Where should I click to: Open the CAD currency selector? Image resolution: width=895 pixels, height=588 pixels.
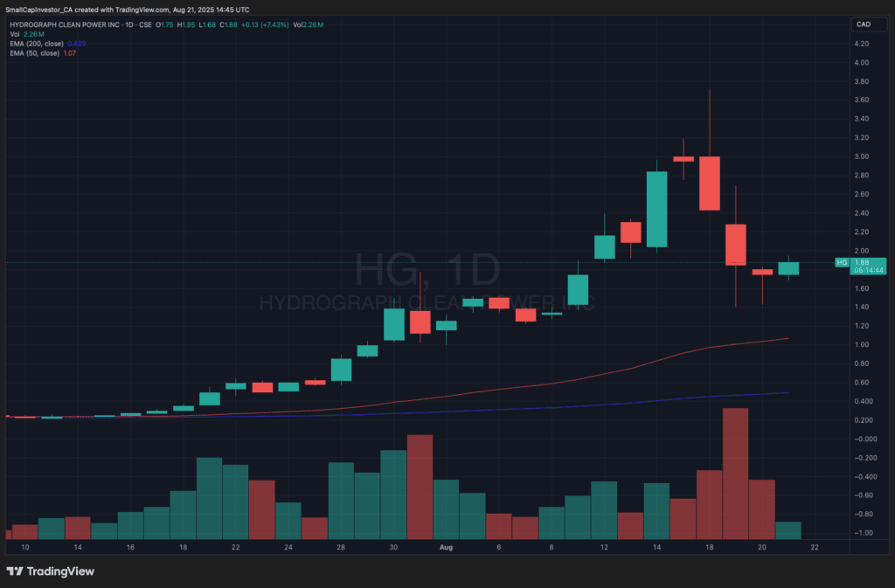868,24
